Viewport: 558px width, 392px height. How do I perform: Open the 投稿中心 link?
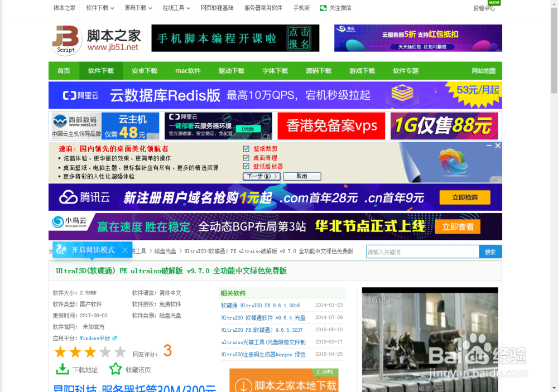pyautogui.click(x=484, y=8)
